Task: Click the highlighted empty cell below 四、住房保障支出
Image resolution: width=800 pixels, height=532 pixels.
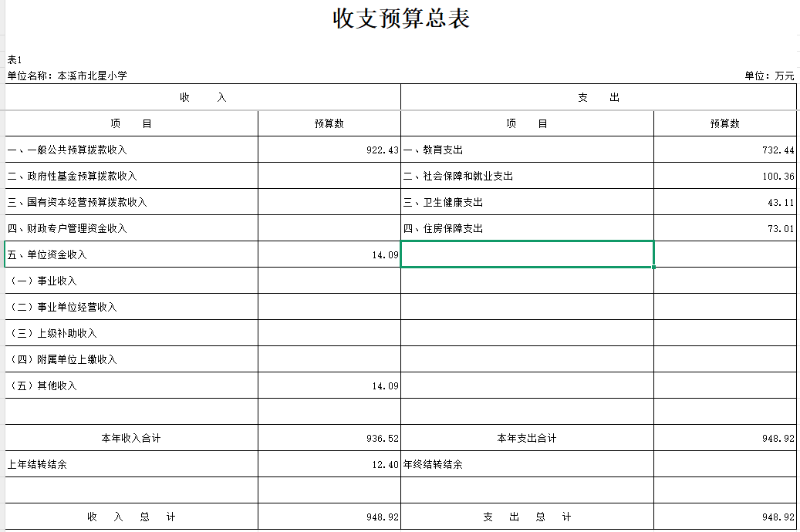Action: 528,254
